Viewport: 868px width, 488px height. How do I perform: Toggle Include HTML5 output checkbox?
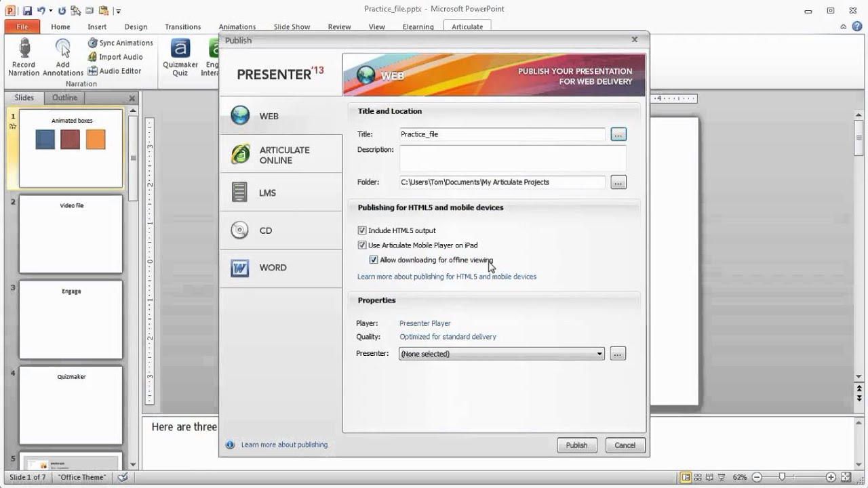pyautogui.click(x=362, y=230)
